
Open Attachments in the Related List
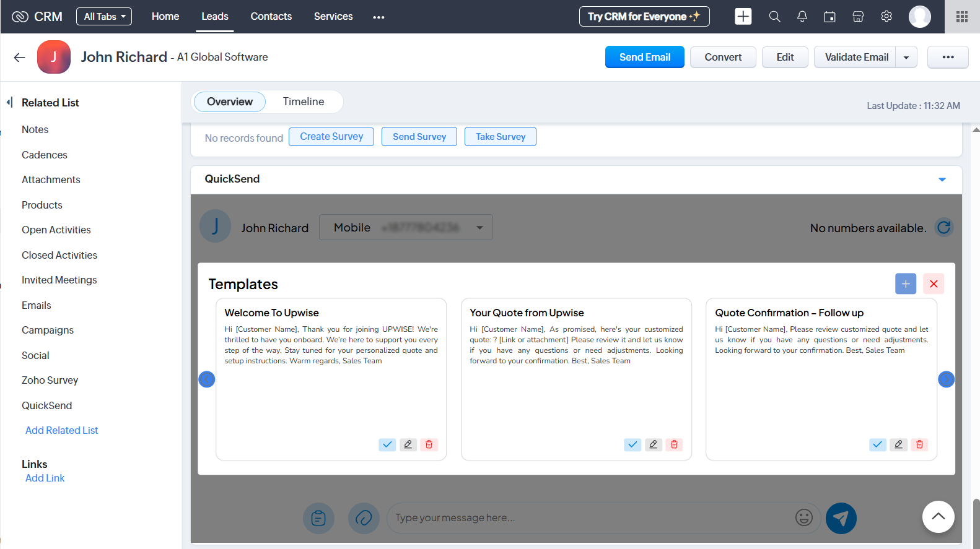pos(51,179)
